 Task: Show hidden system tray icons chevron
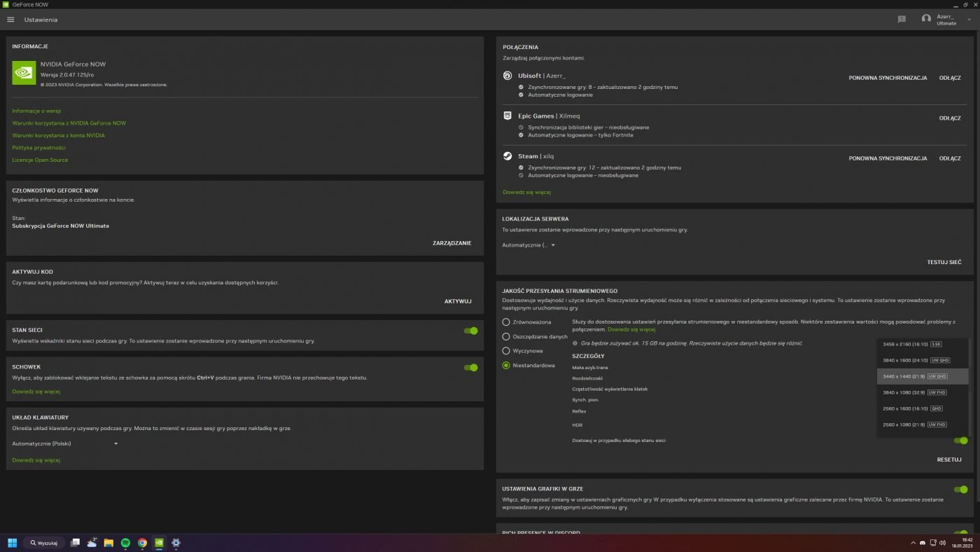click(913, 543)
